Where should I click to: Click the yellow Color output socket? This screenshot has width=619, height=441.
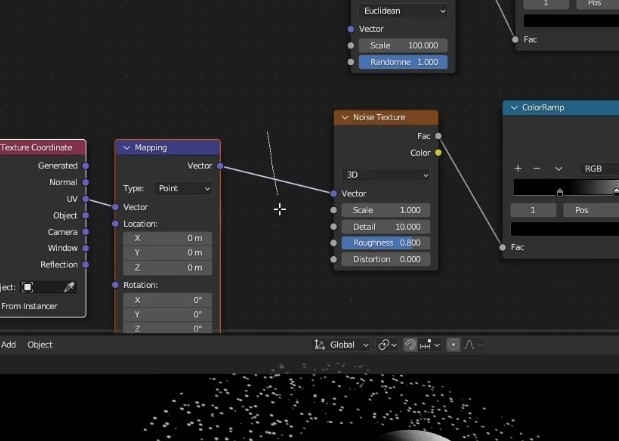(x=438, y=153)
